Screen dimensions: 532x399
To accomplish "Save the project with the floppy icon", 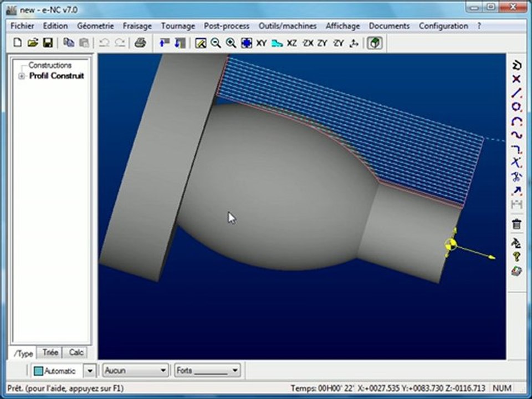I will tap(48, 43).
